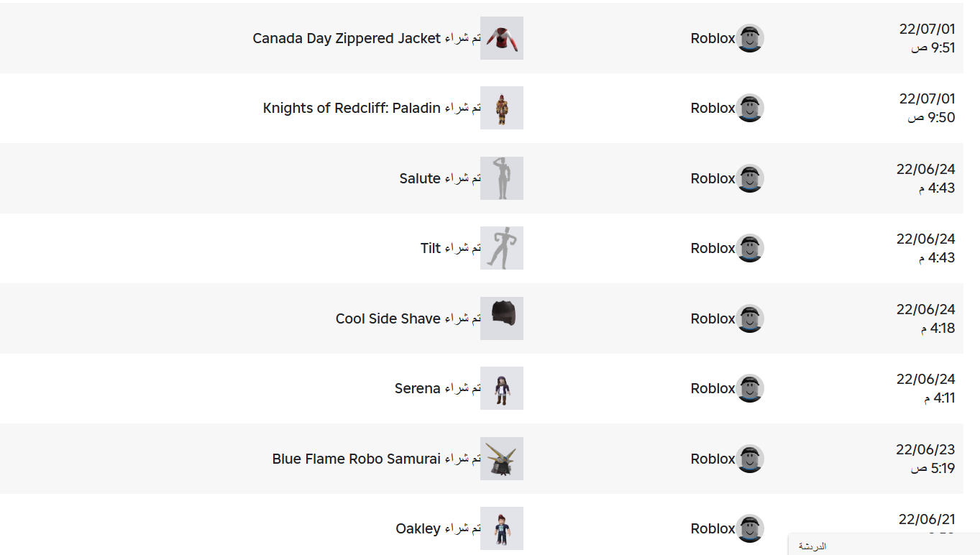Click the Tilt item name

[x=431, y=249]
